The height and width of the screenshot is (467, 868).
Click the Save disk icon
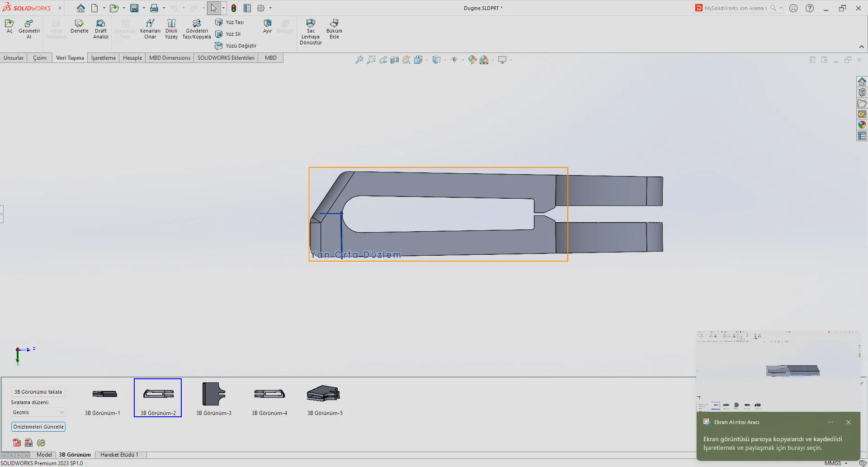coord(134,8)
